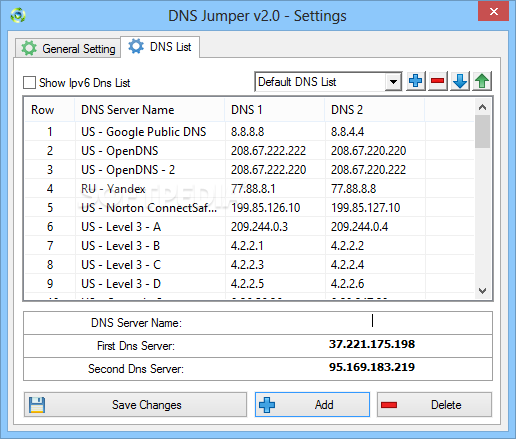Move entry down with blue arrow
This screenshot has width=516, height=439.
460,81
